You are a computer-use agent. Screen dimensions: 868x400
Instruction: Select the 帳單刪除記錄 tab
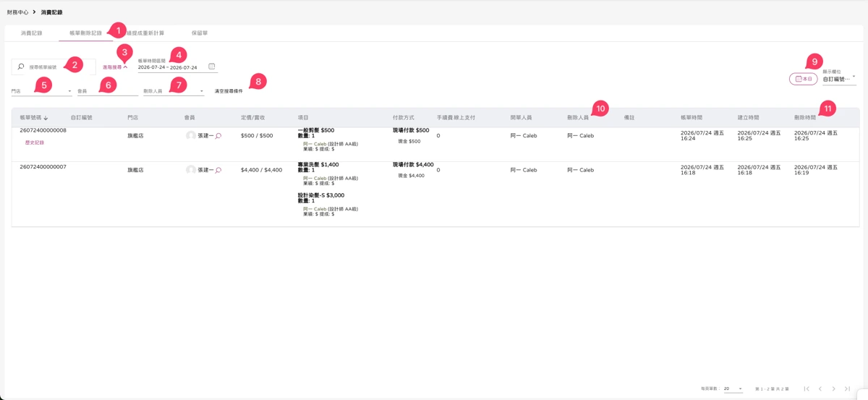tap(85, 33)
